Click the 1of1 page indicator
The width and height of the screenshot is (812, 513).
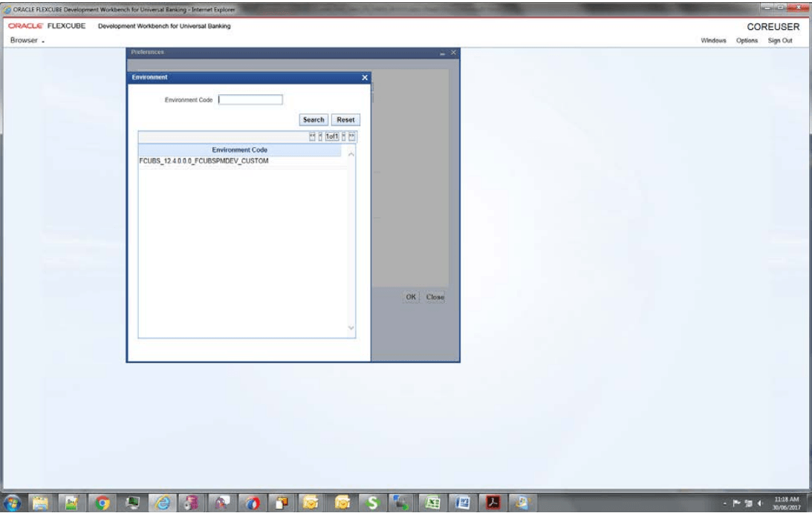332,136
